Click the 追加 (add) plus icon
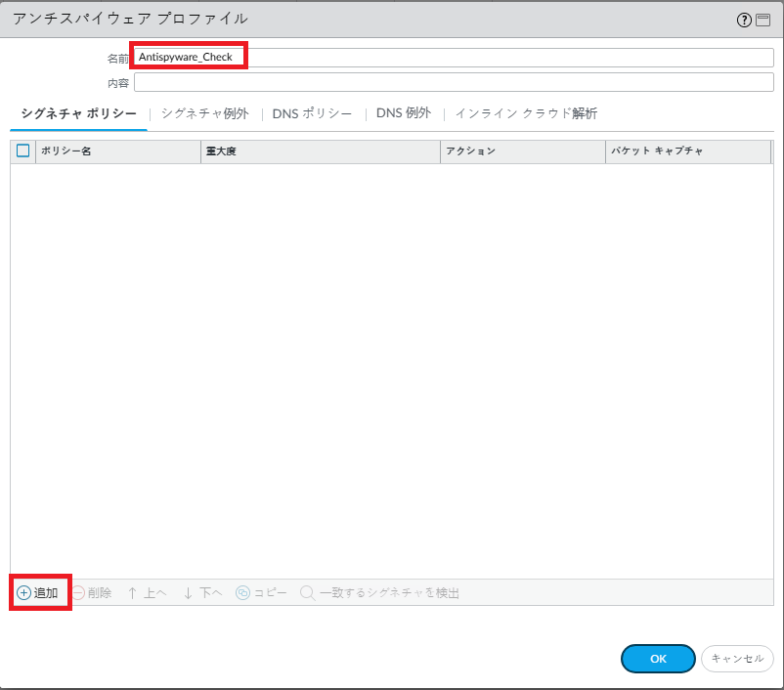The image size is (784, 690). click(x=24, y=593)
